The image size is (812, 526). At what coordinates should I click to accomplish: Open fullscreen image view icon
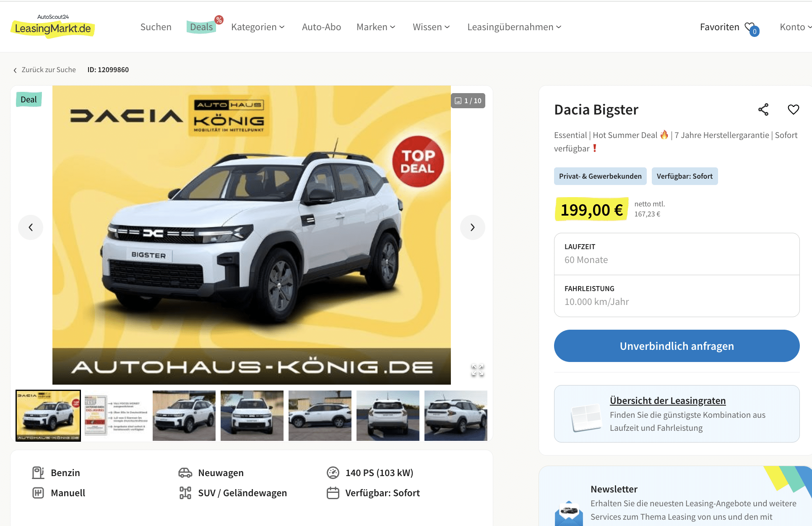point(477,370)
